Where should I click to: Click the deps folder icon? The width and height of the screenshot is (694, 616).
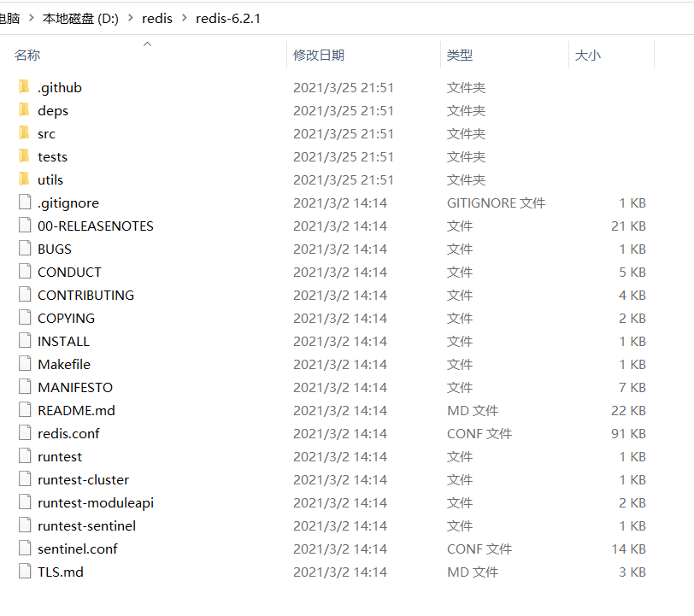click(24, 109)
